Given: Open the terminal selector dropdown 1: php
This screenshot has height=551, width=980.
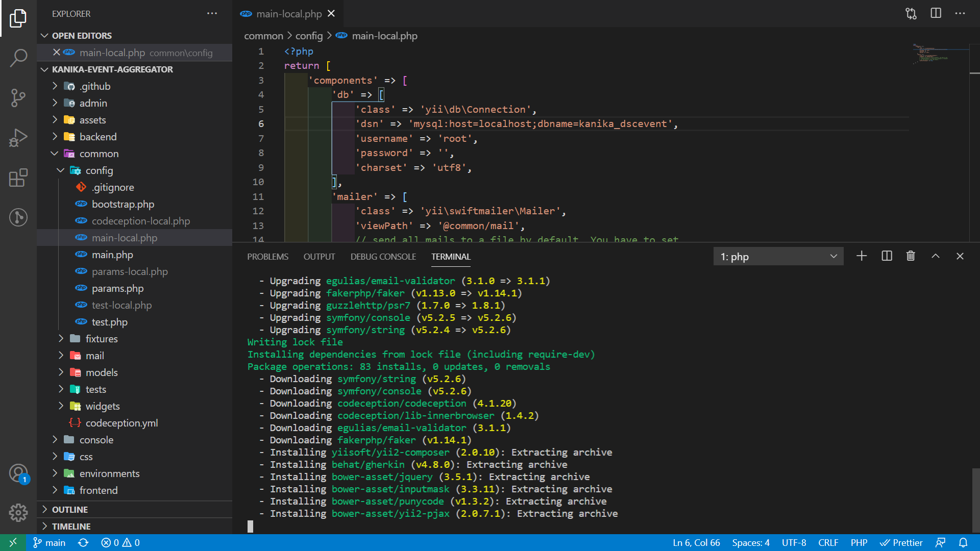Looking at the screenshot, I should 778,257.
